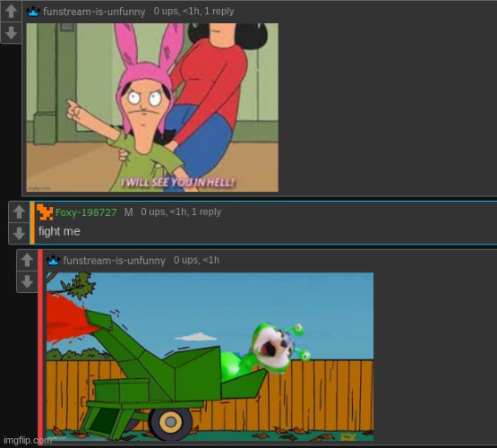
Task: Downvote the last funstream-is-unfunny reply
Action: tap(27, 281)
